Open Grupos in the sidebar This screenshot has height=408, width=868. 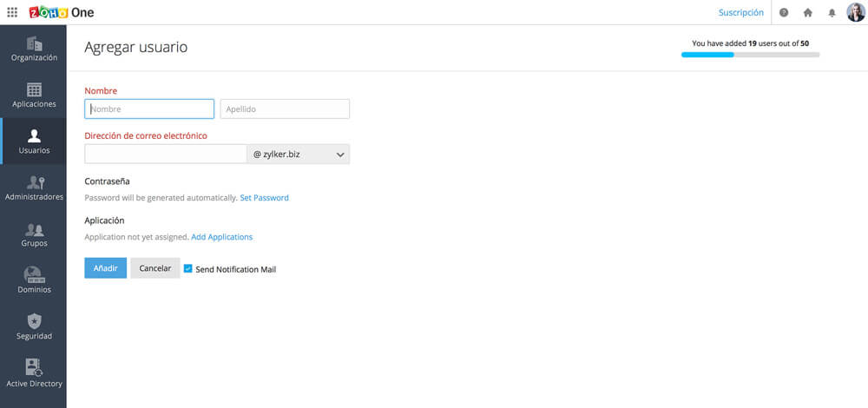[x=34, y=235]
